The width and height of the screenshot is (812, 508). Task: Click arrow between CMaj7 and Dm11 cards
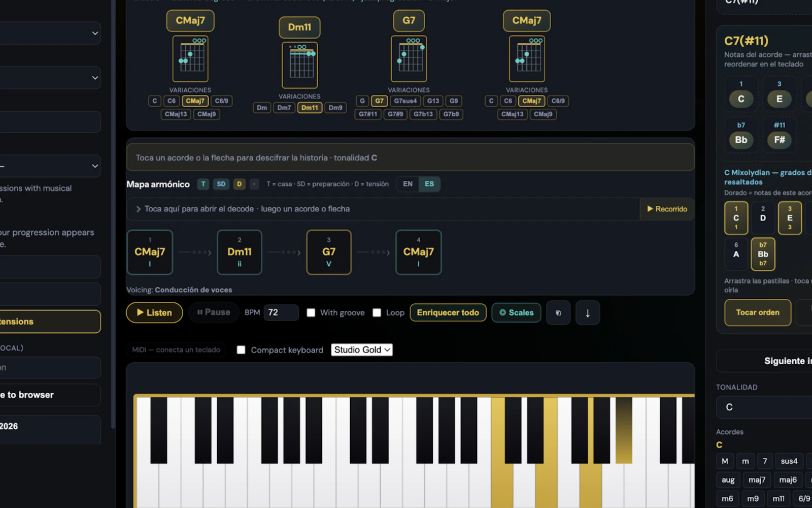tap(195, 252)
